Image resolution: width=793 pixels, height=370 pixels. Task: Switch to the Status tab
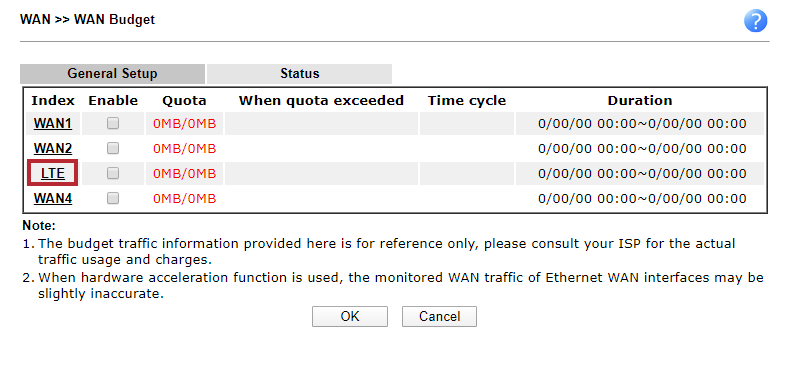point(299,74)
